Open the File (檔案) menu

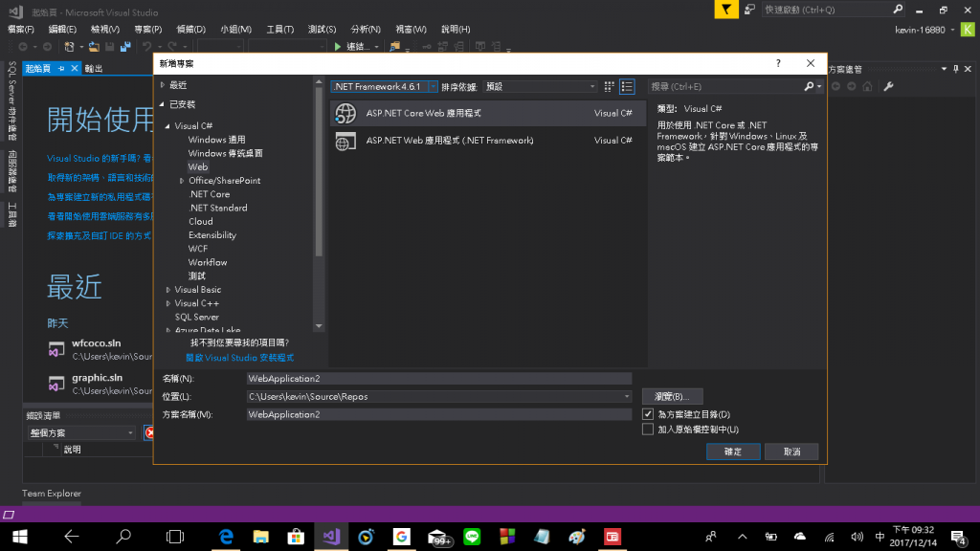pyautogui.click(x=21, y=30)
